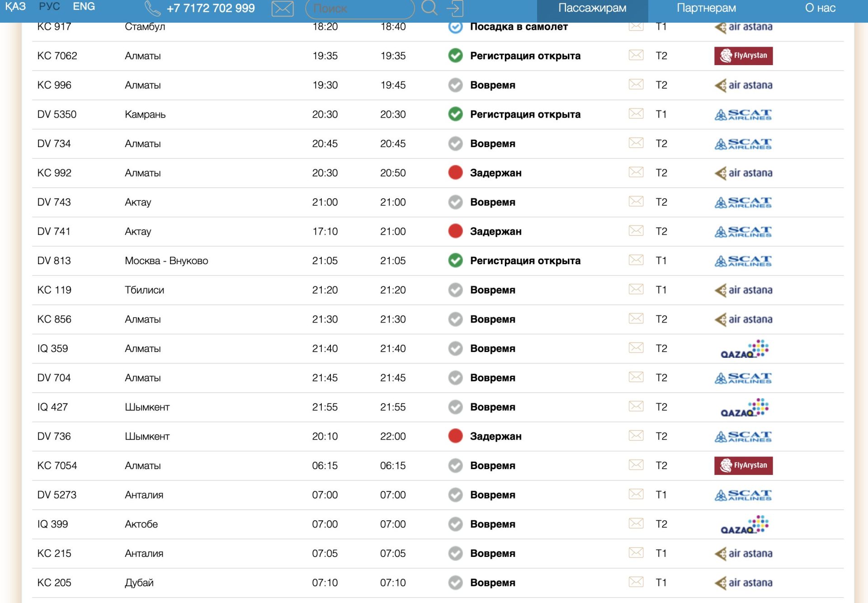Click Регистрация открыта status of KC 7062

point(525,56)
